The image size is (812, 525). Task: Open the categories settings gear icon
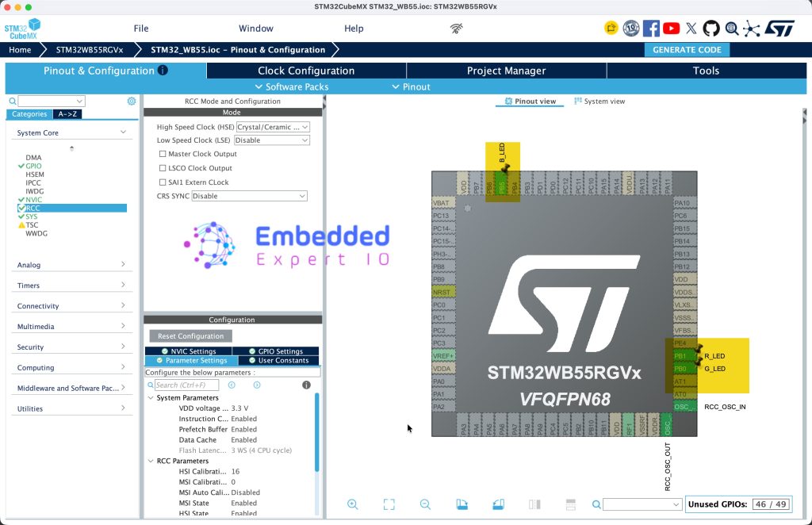click(132, 101)
